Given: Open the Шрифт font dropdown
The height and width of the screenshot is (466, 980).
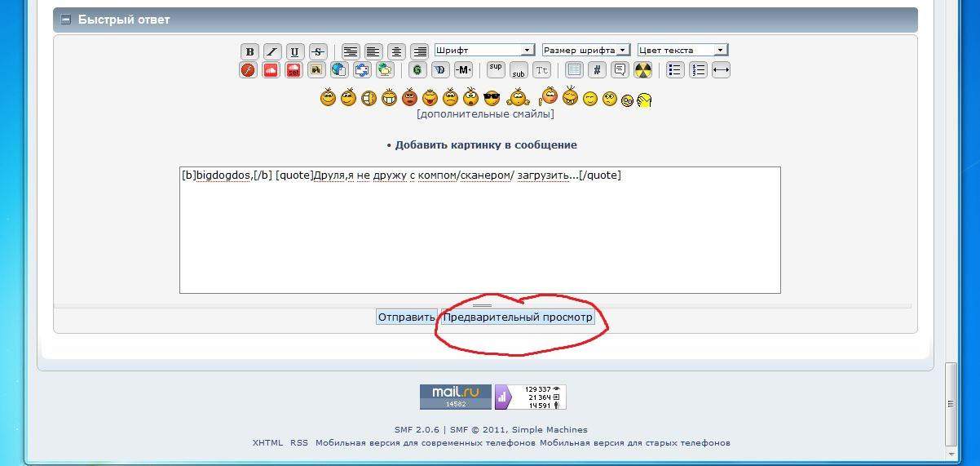Looking at the screenshot, I should pyautogui.click(x=484, y=50).
